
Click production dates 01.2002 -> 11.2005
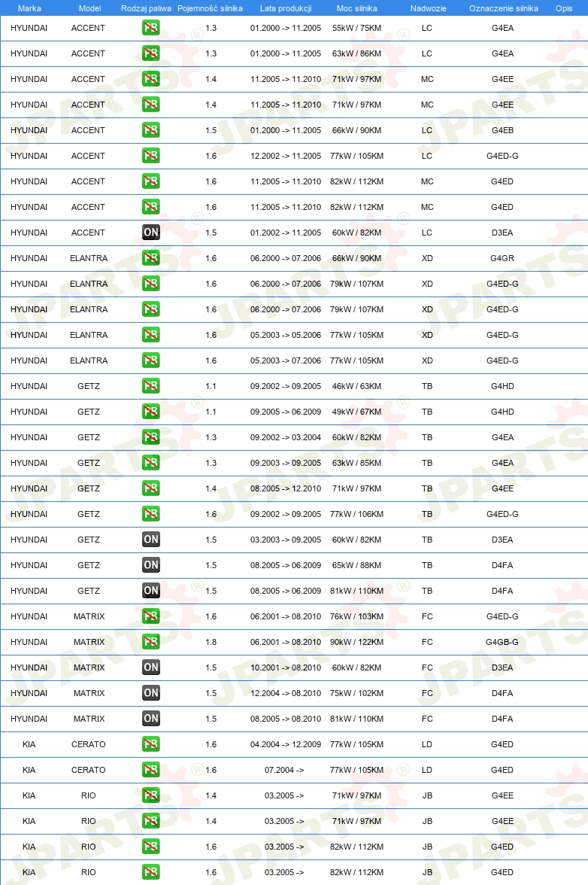pyautogui.click(x=286, y=233)
